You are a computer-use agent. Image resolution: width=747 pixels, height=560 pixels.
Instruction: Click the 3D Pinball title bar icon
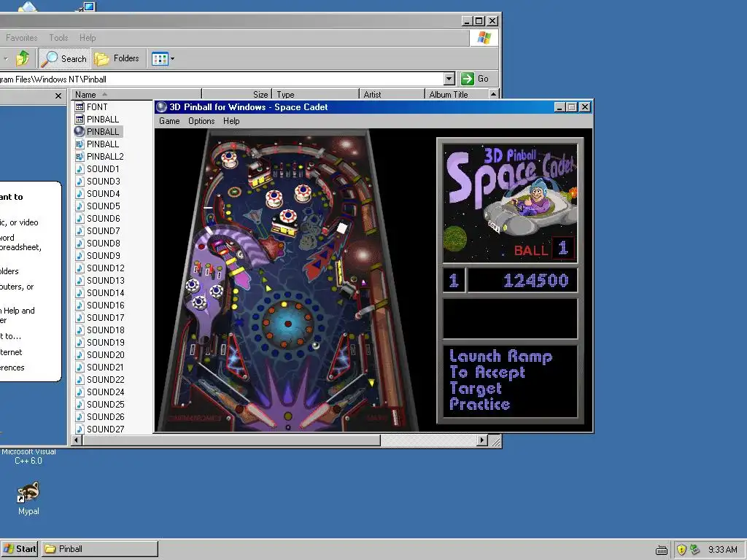click(162, 106)
